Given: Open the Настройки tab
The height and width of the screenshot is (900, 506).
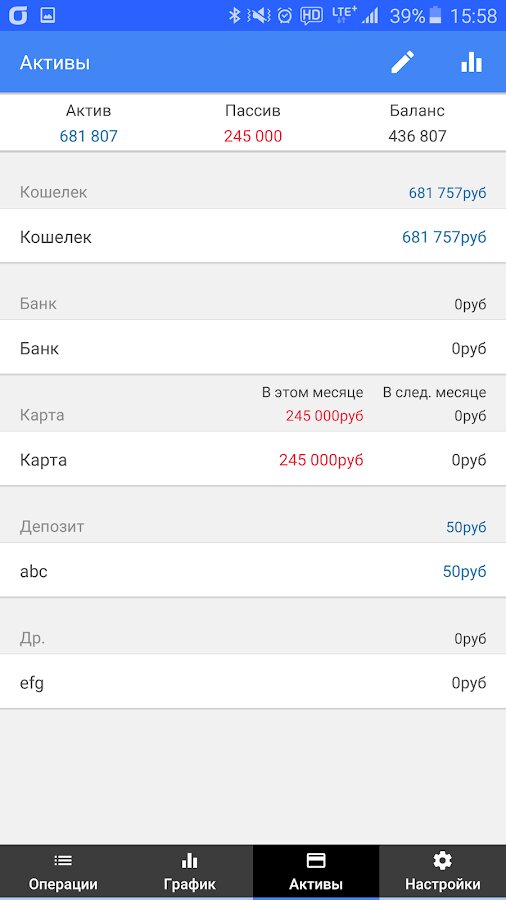Looking at the screenshot, I should (x=442, y=872).
